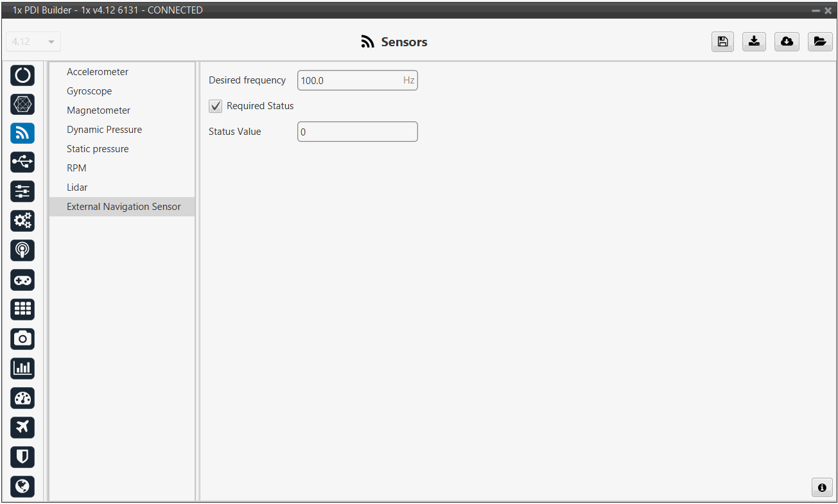Open the camera icon sidebar section

pyautogui.click(x=22, y=339)
